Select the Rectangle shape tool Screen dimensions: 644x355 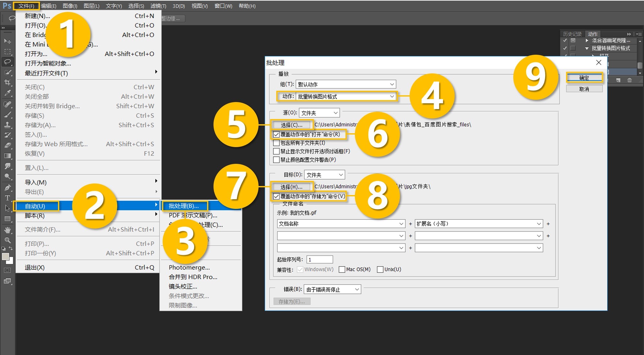tap(7, 219)
